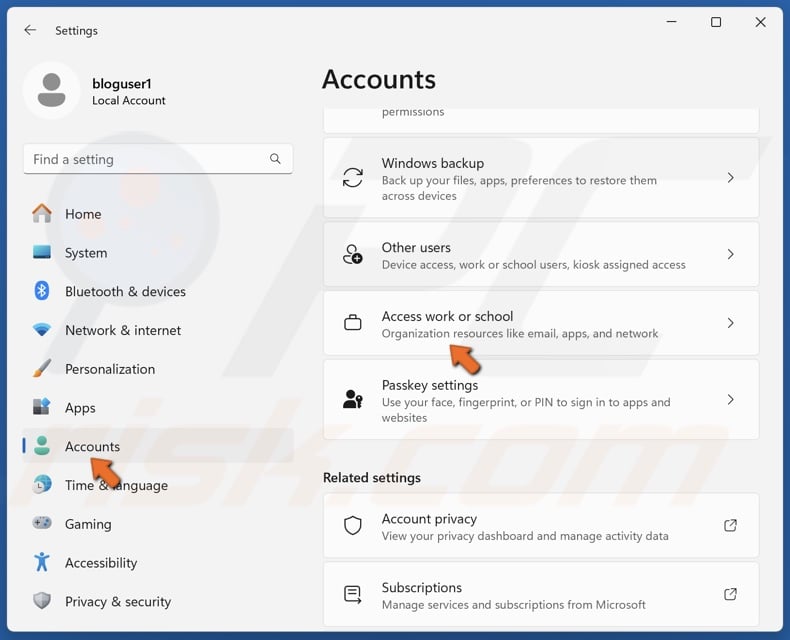Click the System monitor icon
The image size is (790, 640).
(42, 252)
